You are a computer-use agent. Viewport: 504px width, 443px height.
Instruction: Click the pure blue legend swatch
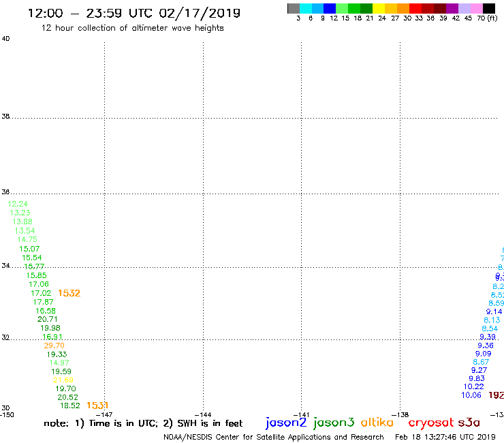click(x=330, y=8)
